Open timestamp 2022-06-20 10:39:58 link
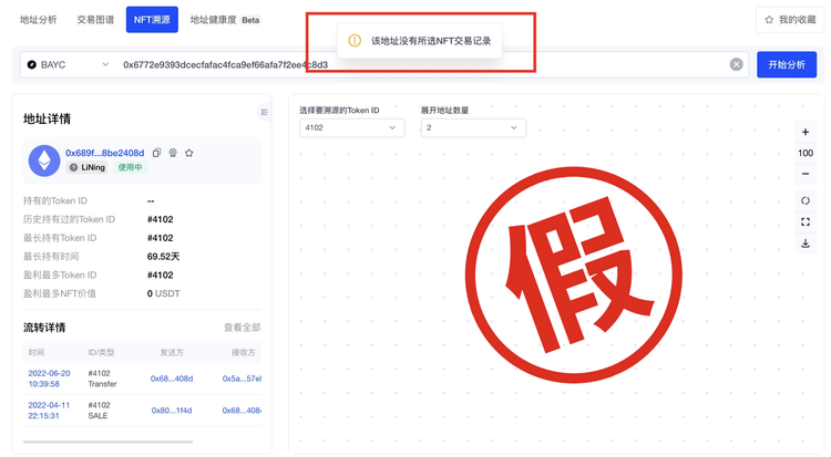The width and height of the screenshot is (831, 457). [49, 379]
